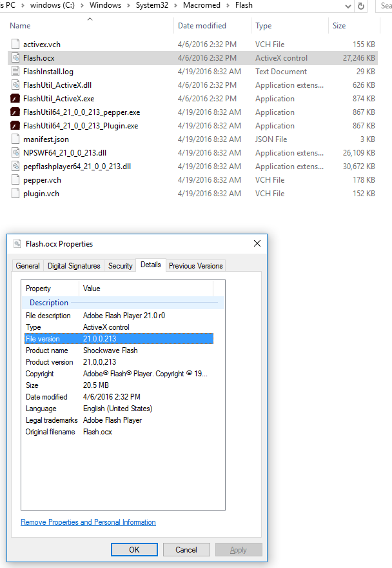Sort by Date modified column header

202,26
